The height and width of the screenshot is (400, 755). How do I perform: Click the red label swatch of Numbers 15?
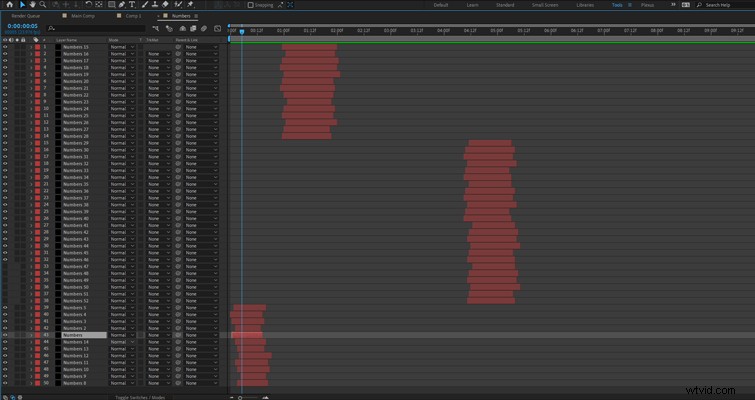coord(38,47)
